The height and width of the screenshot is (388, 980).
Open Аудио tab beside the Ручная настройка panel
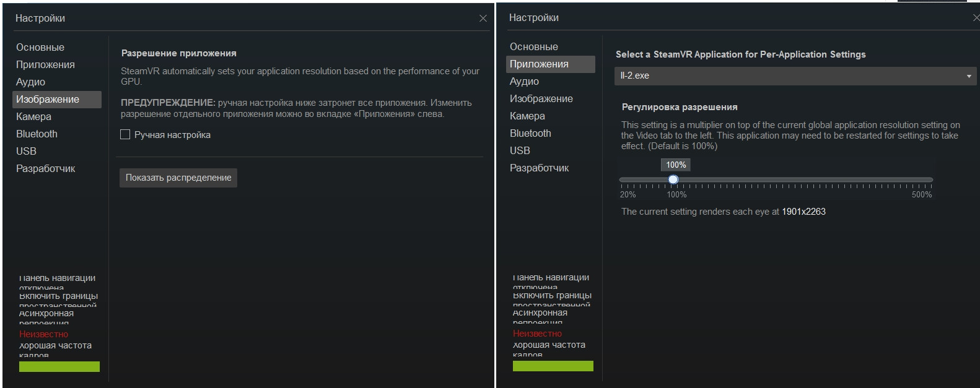(x=31, y=82)
